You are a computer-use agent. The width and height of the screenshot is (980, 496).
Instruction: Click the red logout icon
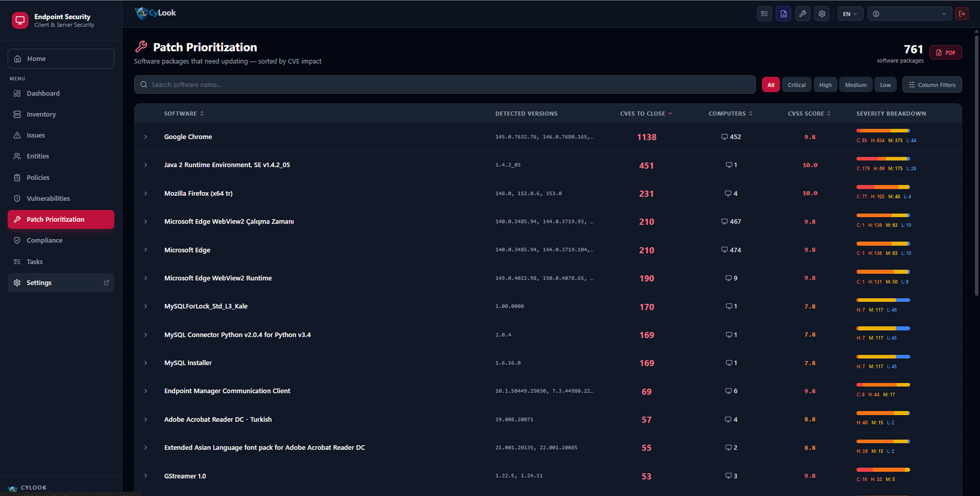pyautogui.click(x=962, y=14)
